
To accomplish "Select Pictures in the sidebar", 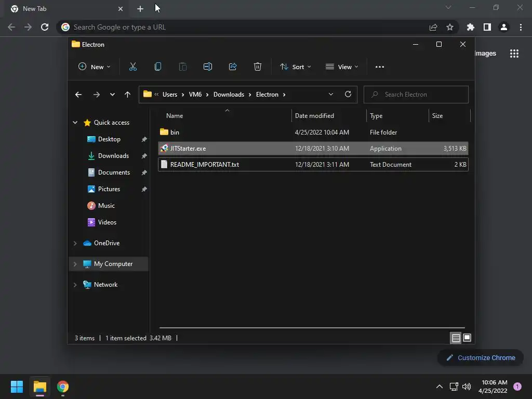I will click(109, 189).
